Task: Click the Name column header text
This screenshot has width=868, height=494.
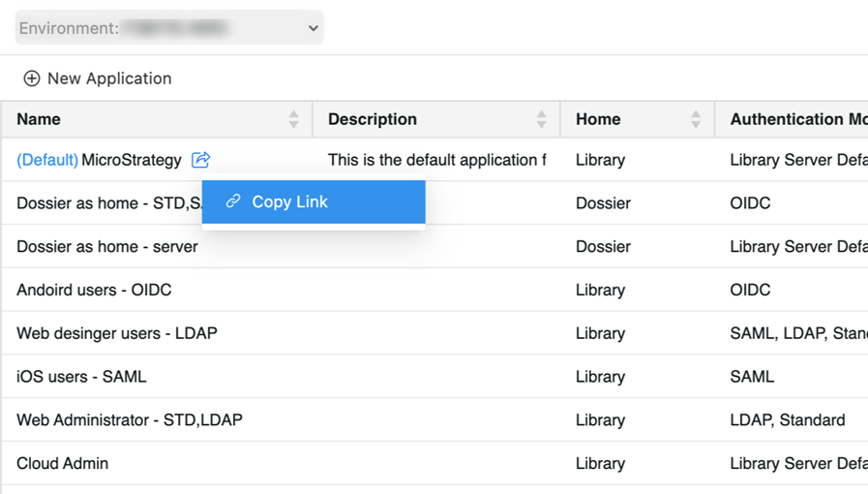Action: coord(39,119)
